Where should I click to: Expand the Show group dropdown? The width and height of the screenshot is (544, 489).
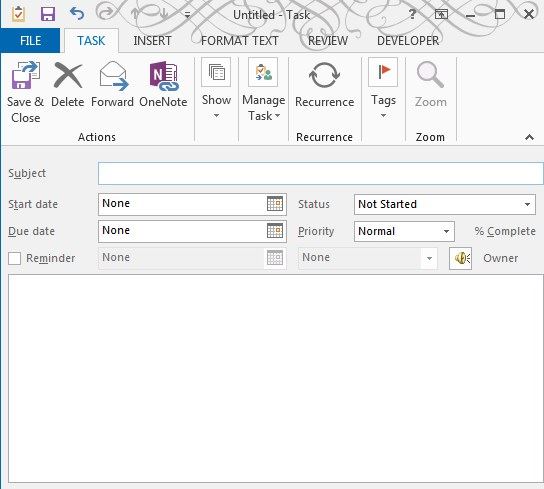[x=216, y=89]
